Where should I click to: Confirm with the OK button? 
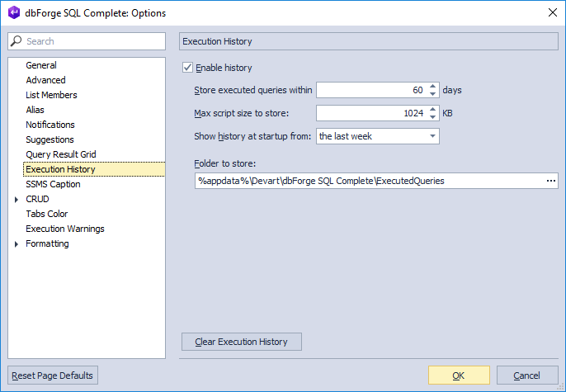(x=459, y=375)
